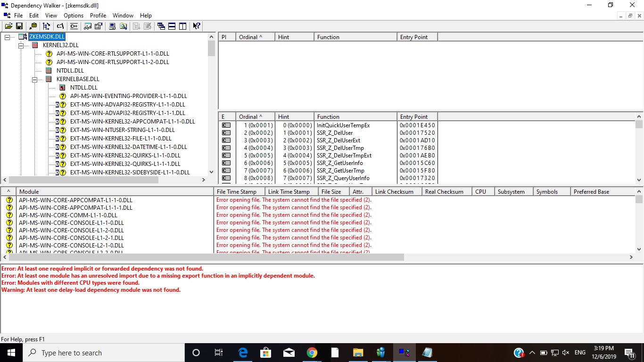The width and height of the screenshot is (644, 362).
Task: Click Tile Vertically toolbar icon
Action: tap(183, 26)
